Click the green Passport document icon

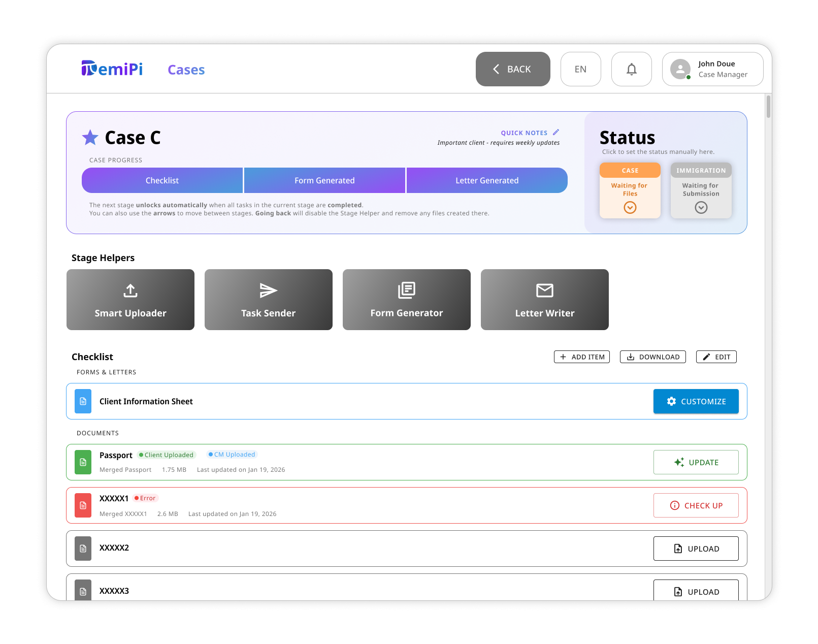[x=83, y=462]
